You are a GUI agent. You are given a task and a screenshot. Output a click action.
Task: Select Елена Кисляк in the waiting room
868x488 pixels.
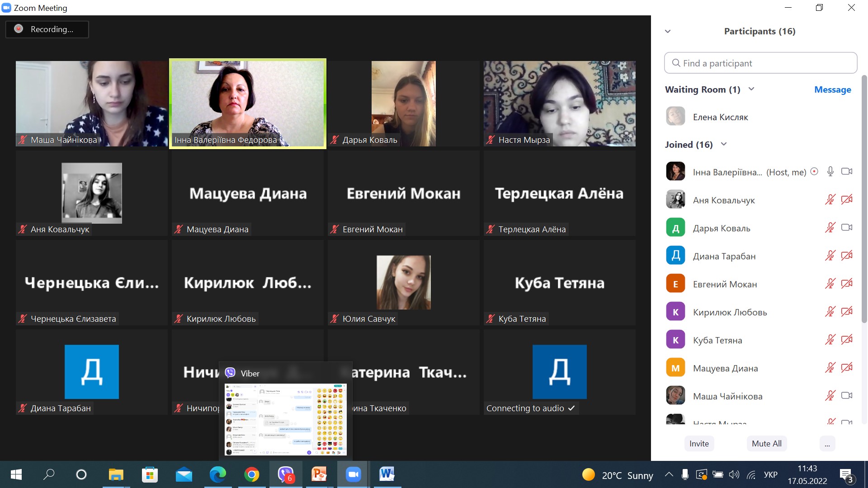720,117
